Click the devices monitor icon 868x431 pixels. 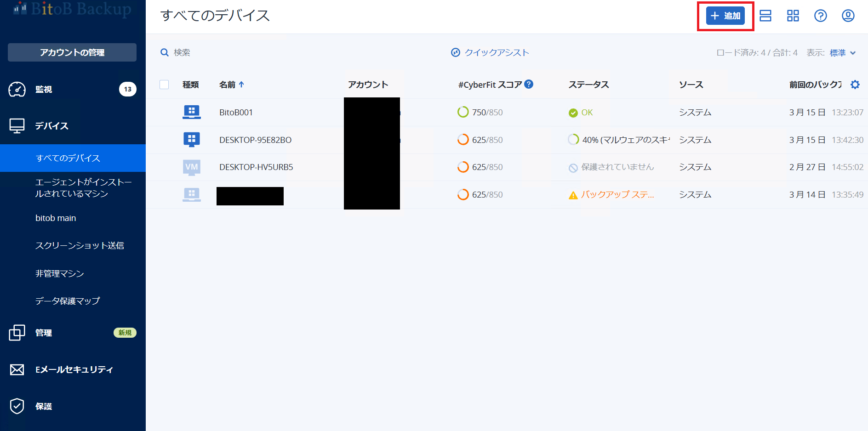17,126
